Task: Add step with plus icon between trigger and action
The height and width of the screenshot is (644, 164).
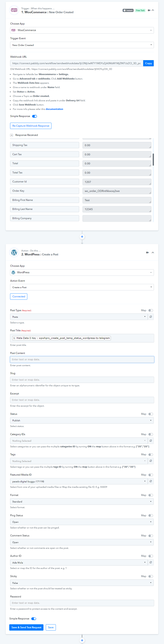Action: [x=82, y=237]
